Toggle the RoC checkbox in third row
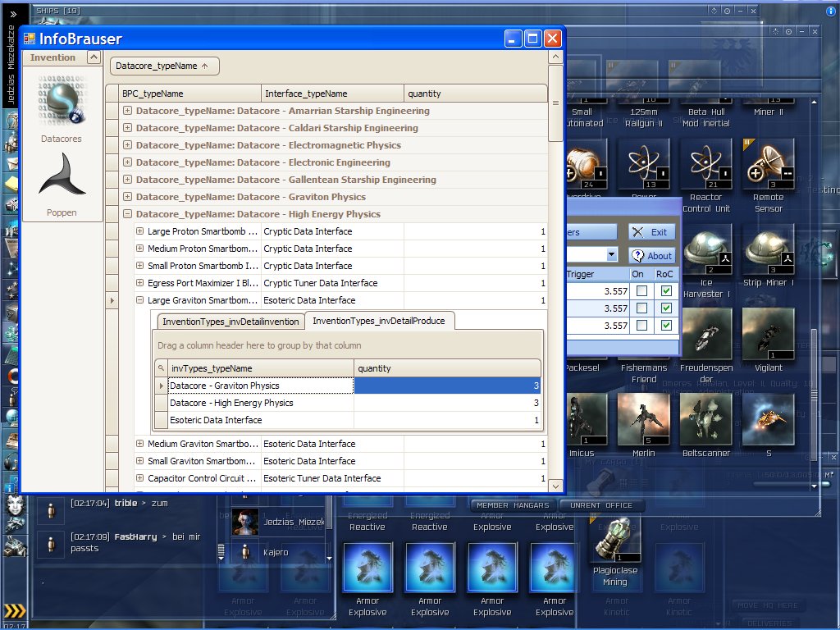 (x=666, y=325)
